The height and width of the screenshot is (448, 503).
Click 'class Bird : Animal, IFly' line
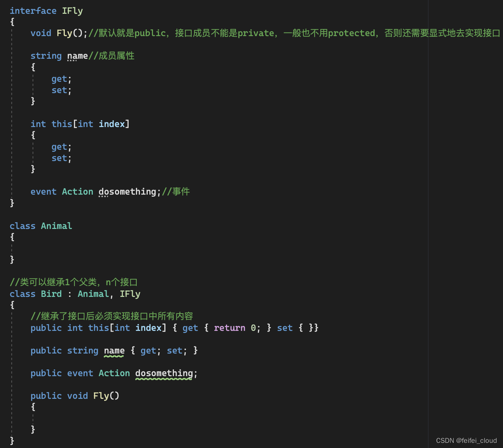pyautogui.click(x=75, y=294)
